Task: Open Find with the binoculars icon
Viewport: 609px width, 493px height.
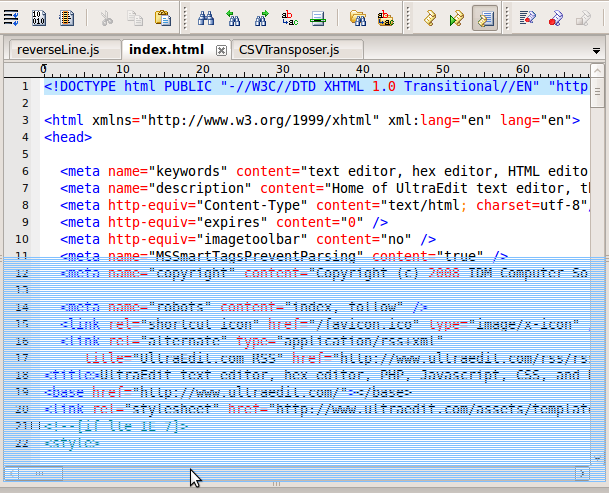Action: [205, 18]
